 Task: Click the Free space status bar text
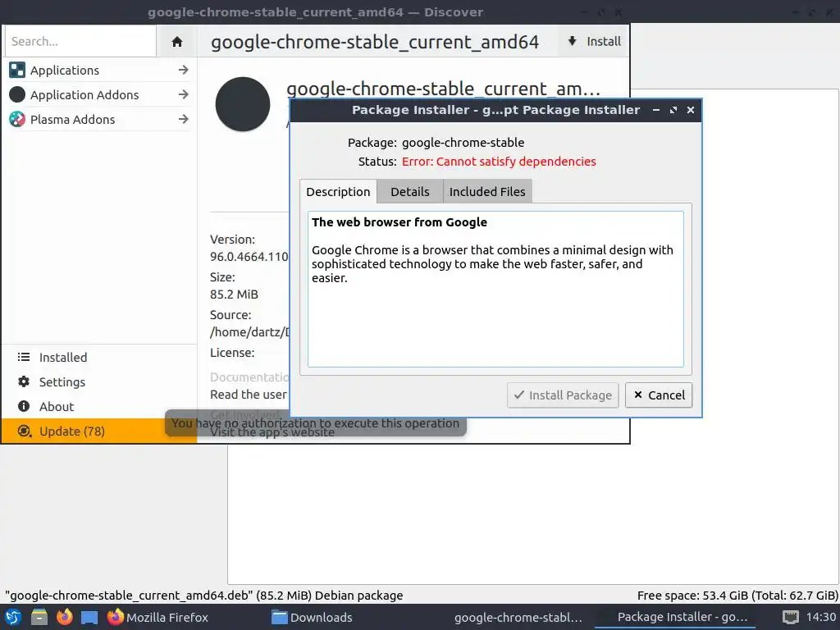pos(737,596)
